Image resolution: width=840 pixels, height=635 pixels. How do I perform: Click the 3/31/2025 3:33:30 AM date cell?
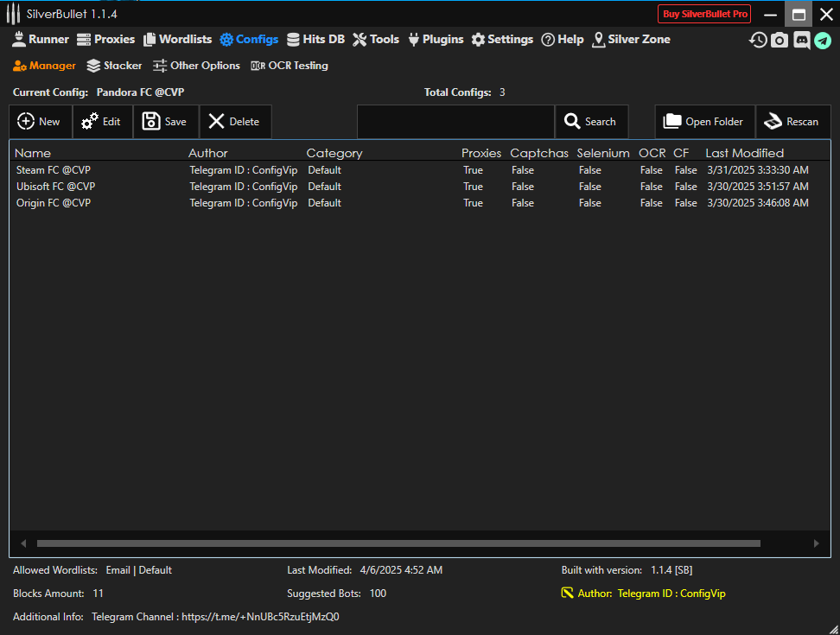(x=758, y=170)
